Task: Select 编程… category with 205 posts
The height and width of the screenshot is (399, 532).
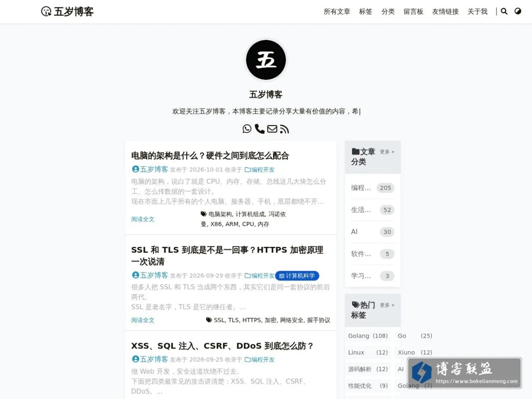Action: pyautogui.click(x=373, y=188)
